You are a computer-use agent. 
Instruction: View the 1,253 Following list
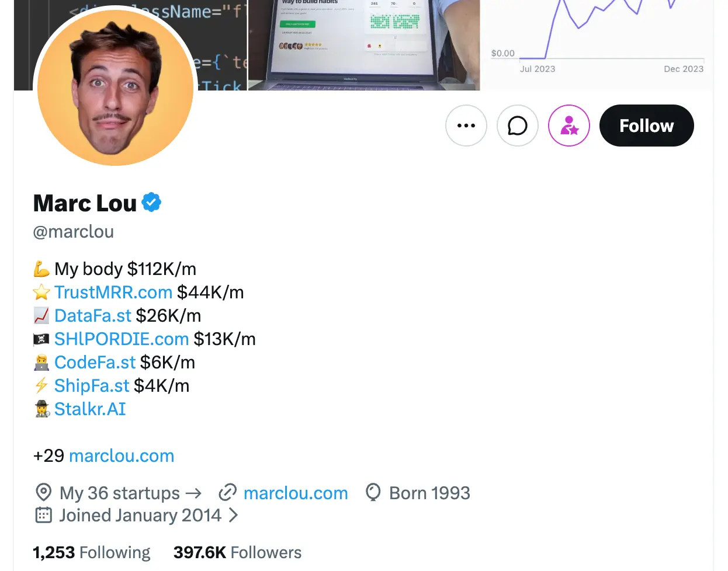pos(92,552)
